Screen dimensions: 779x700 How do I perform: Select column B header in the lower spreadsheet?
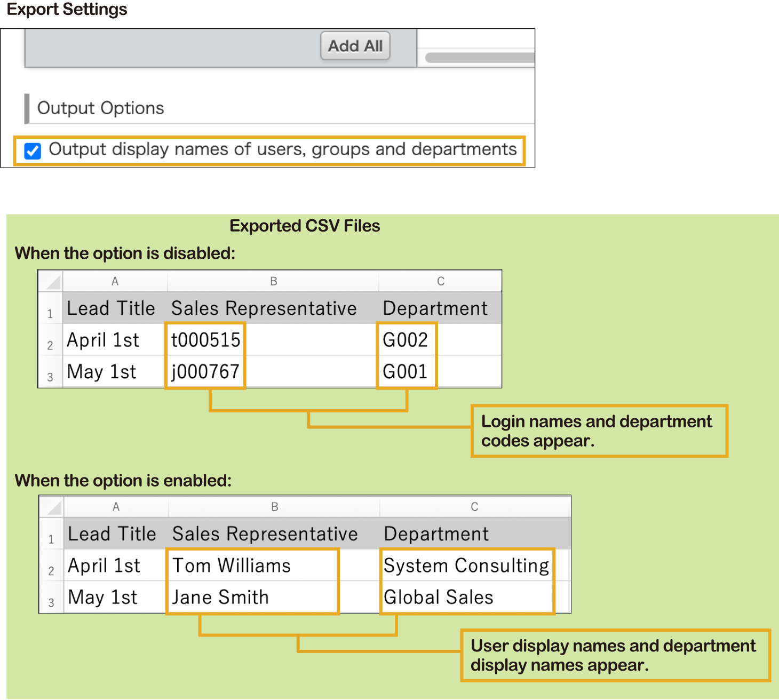pos(274,507)
